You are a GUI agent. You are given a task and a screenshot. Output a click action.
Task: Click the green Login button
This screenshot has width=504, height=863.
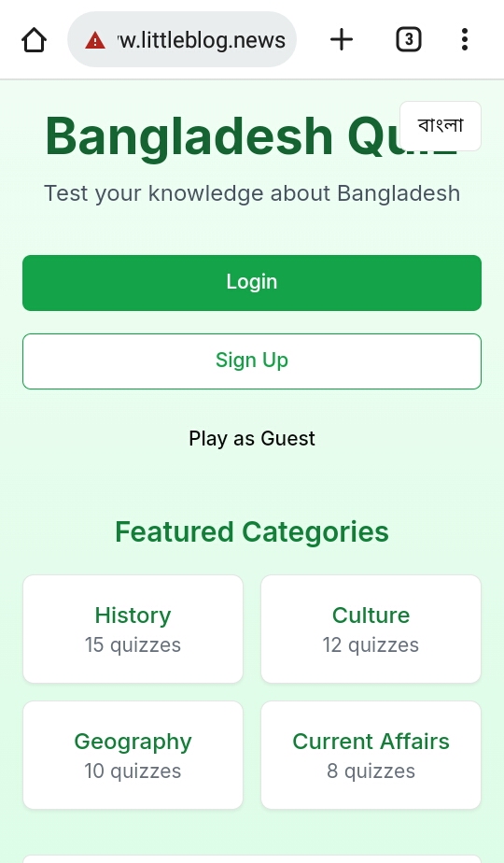click(x=252, y=283)
